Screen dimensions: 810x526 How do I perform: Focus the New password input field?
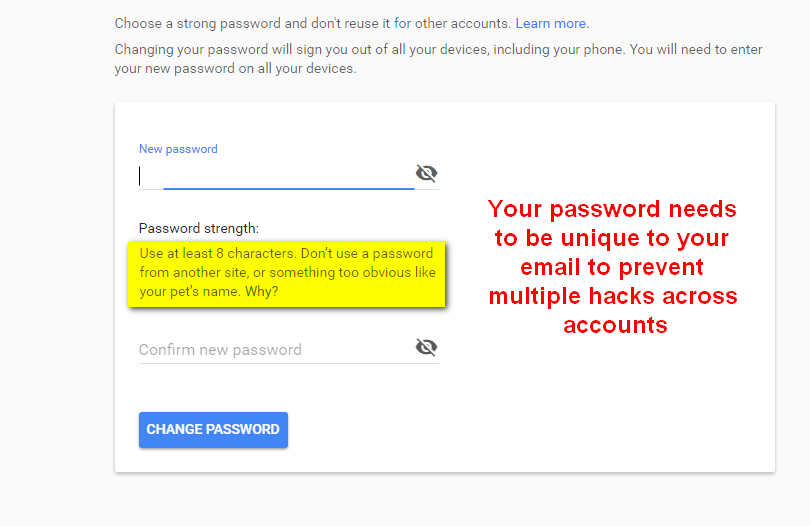click(276, 176)
